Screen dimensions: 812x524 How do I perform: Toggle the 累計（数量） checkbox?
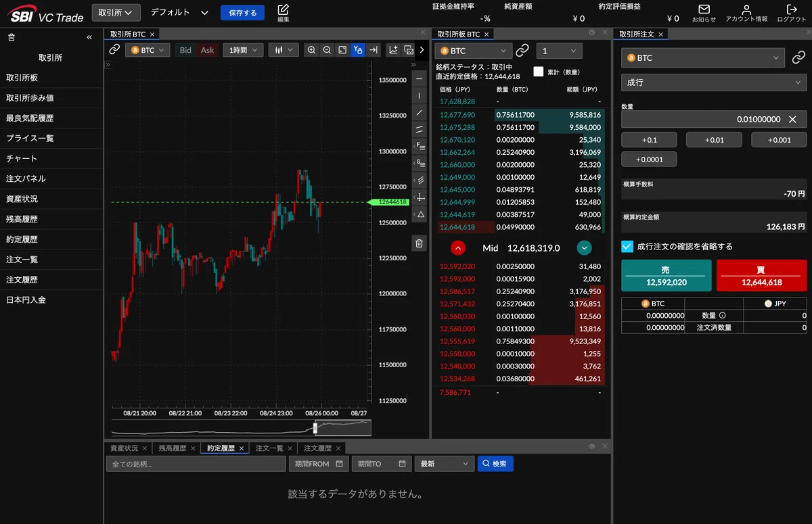[x=539, y=71]
